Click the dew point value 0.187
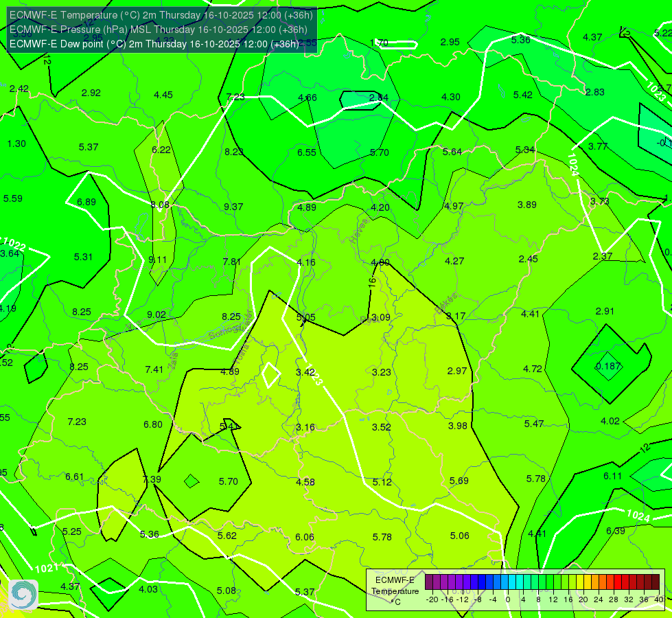 pyautogui.click(x=609, y=366)
